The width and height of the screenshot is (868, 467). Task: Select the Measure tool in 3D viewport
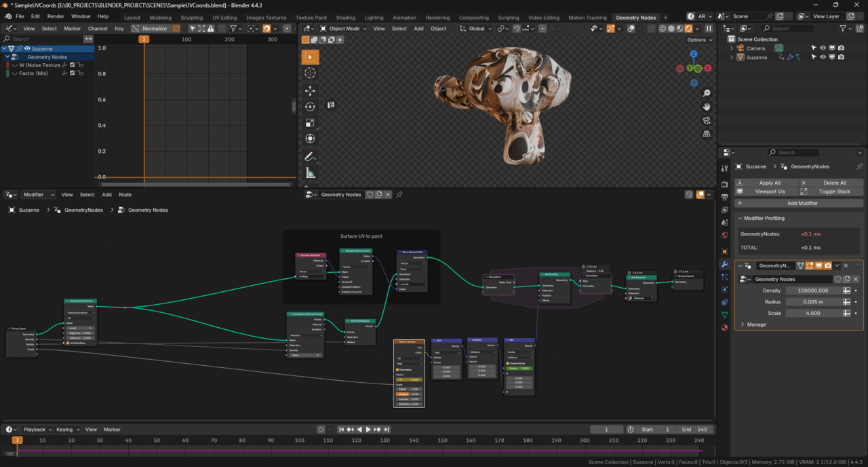(x=310, y=173)
